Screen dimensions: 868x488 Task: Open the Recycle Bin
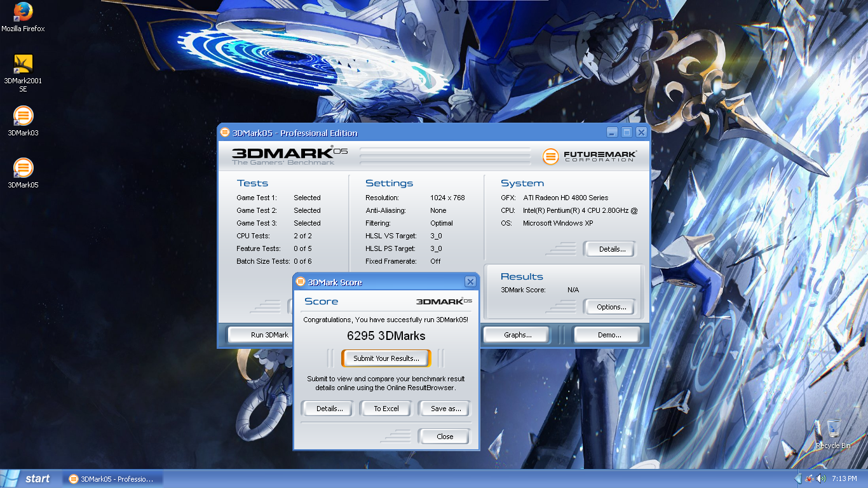tap(833, 435)
